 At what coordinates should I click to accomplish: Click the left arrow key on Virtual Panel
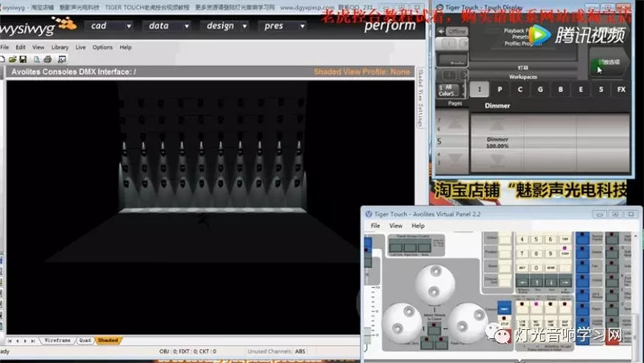click(522, 283)
